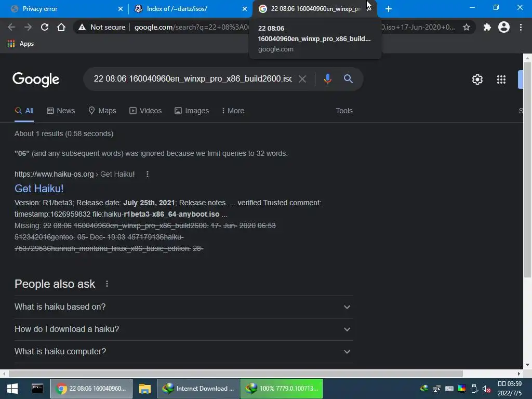This screenshot has width=532, height=399.
Task: Switch to Index of /~dartz/isos/ tab
Action: click(190, 9)
